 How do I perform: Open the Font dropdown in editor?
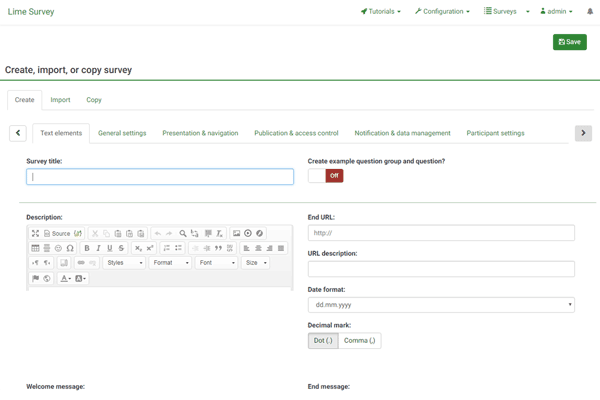pos(216,263)
